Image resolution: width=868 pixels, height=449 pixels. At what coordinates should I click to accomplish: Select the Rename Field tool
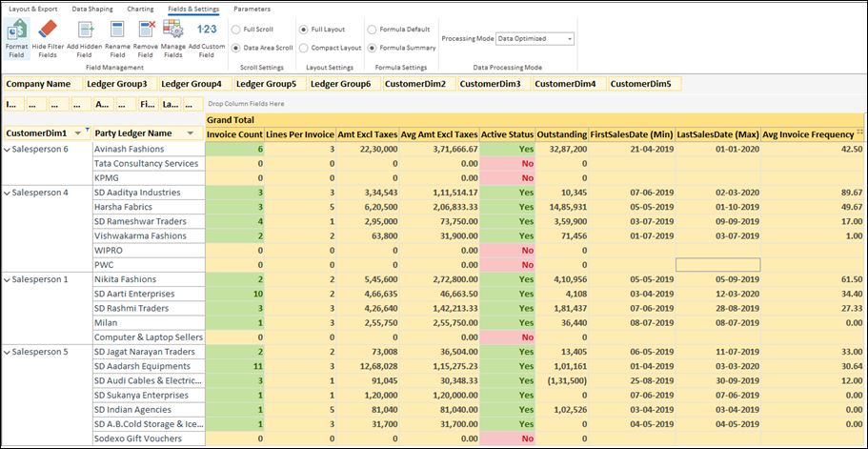coord(116,31)
